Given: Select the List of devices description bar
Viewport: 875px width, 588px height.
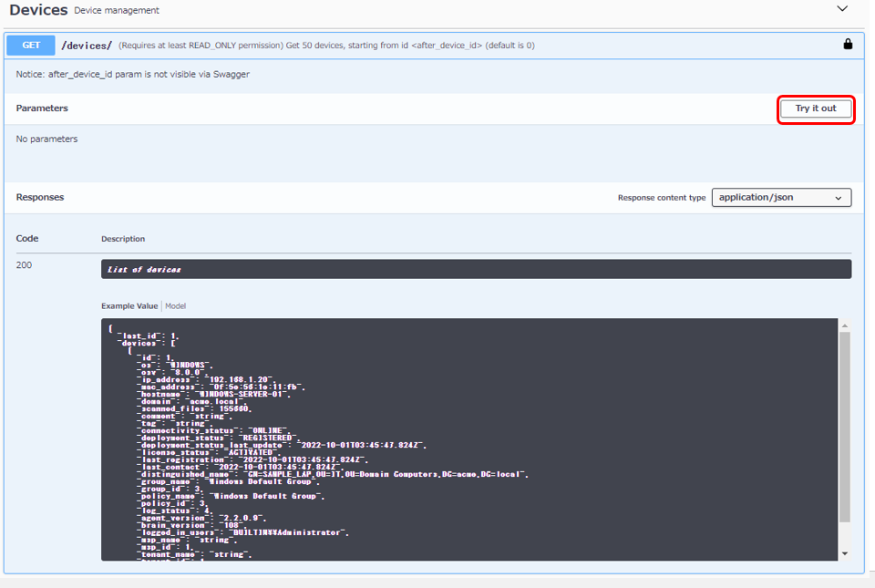Looking at the screenshot, I should click(476, 269).
